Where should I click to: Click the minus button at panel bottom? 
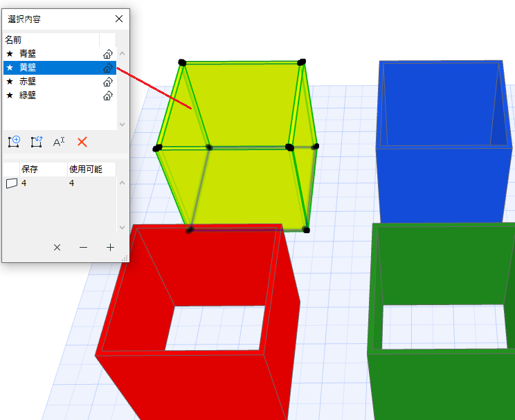point(84,247)
